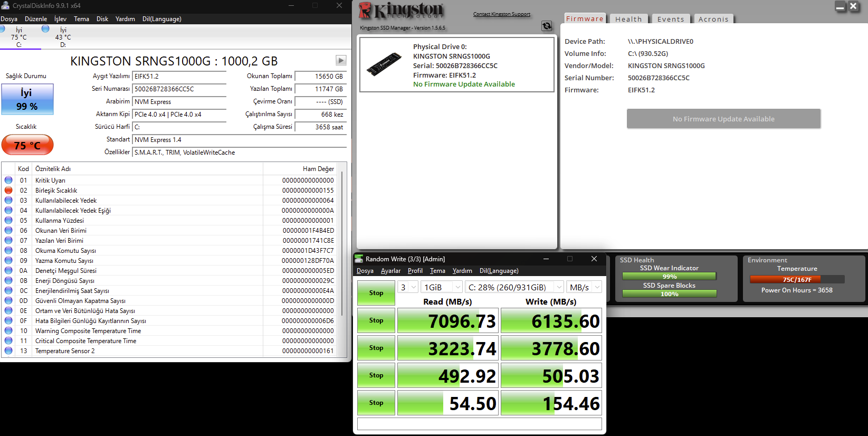
Task: Click Stop button beside the 7096.73 result
Action: tap(376, 320)
